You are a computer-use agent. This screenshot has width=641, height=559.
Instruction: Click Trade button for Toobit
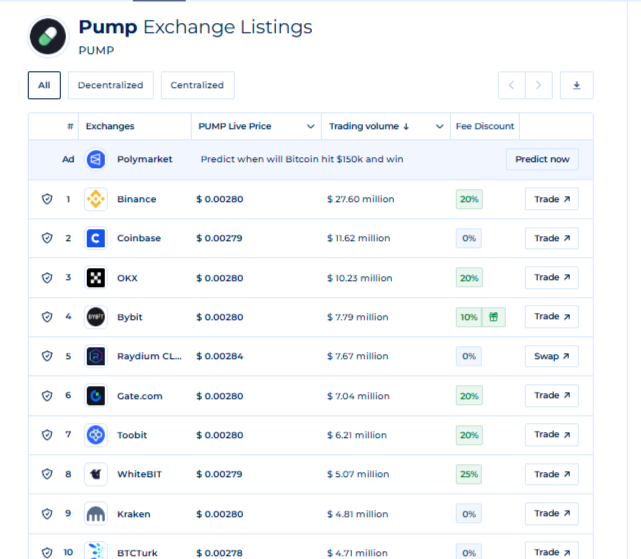point(552,435)
